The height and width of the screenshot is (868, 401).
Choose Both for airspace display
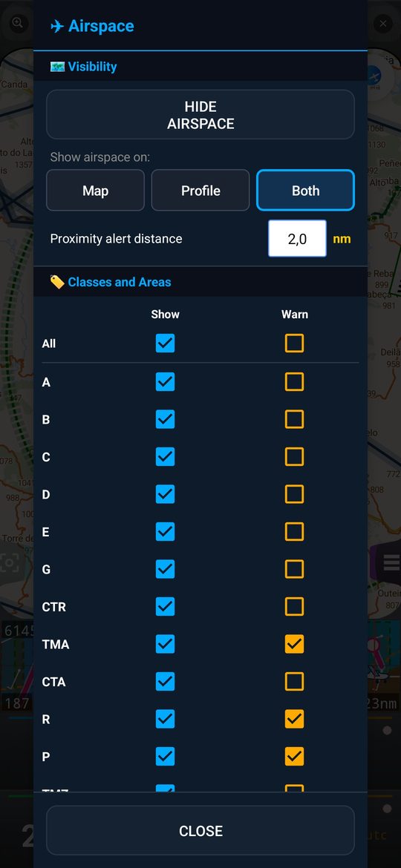pyautogui.click(x=305, y=191)
